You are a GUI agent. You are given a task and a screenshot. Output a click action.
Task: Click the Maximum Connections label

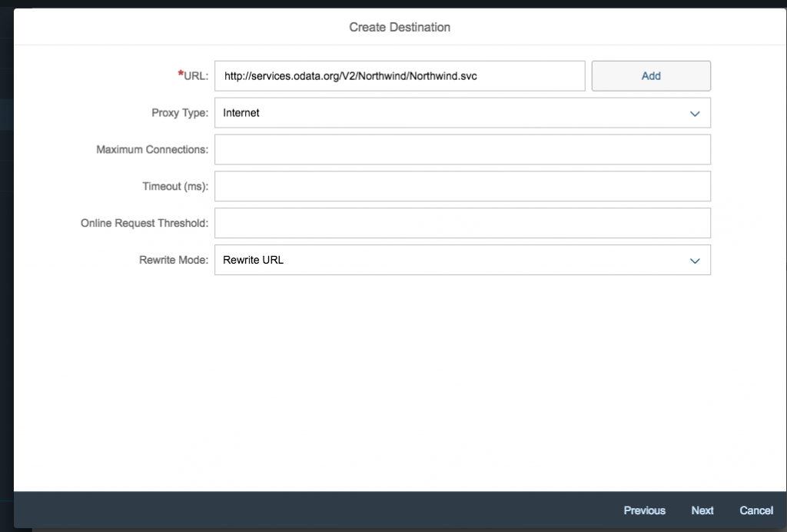point(152,150)
